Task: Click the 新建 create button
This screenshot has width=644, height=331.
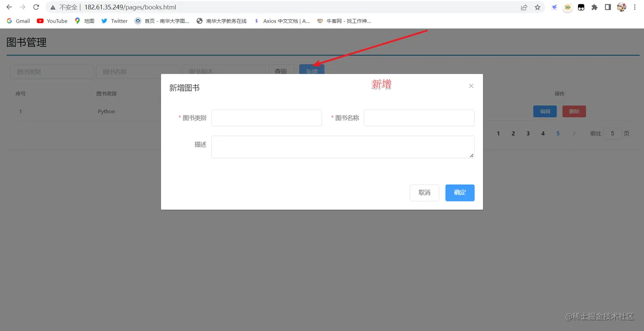Action: click(312, 70)
